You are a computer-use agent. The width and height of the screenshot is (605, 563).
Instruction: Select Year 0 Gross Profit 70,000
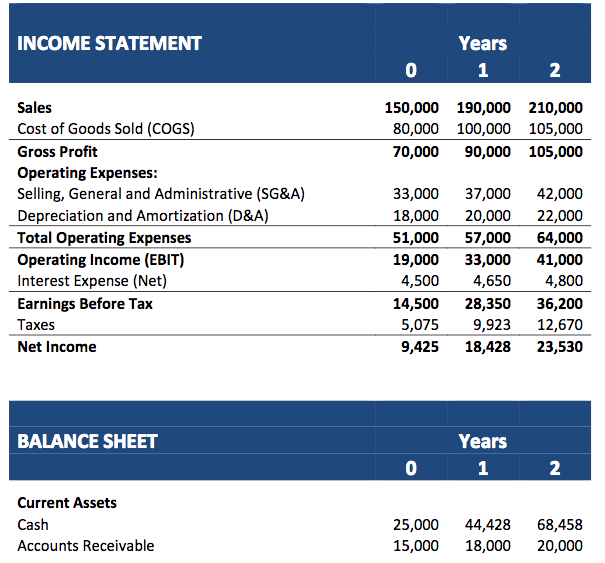(x=416, y=152)
